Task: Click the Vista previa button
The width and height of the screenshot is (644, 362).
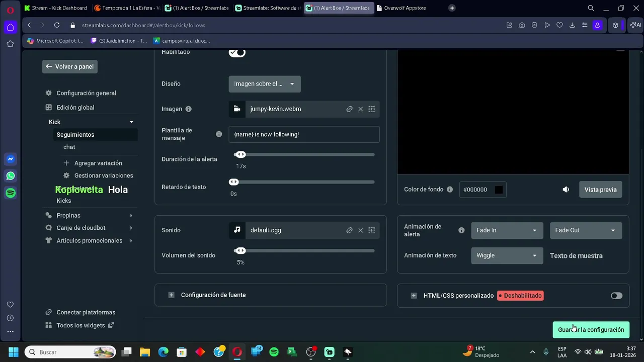Action: click(601, 190)
